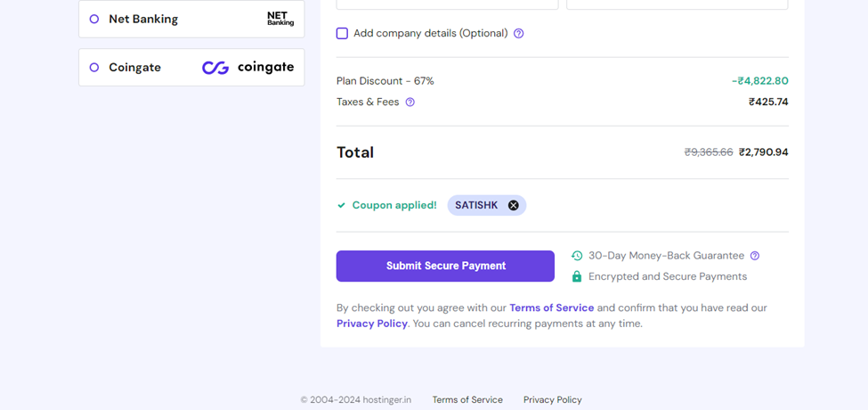Remove the SATISHK coupon with X icon
Image resolution: width=868 pixels, height=410 pixels.
click(x=514, y=206)
